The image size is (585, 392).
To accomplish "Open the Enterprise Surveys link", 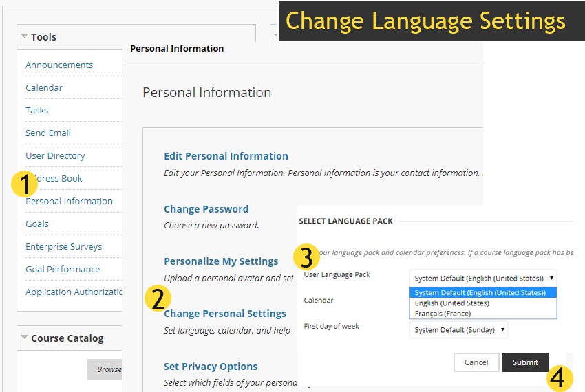I will (63, 247).
